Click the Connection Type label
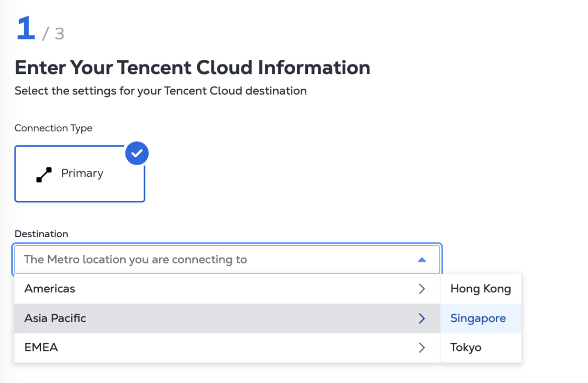The height and width of the screenshot is (383, 588). tap(53, 128)
